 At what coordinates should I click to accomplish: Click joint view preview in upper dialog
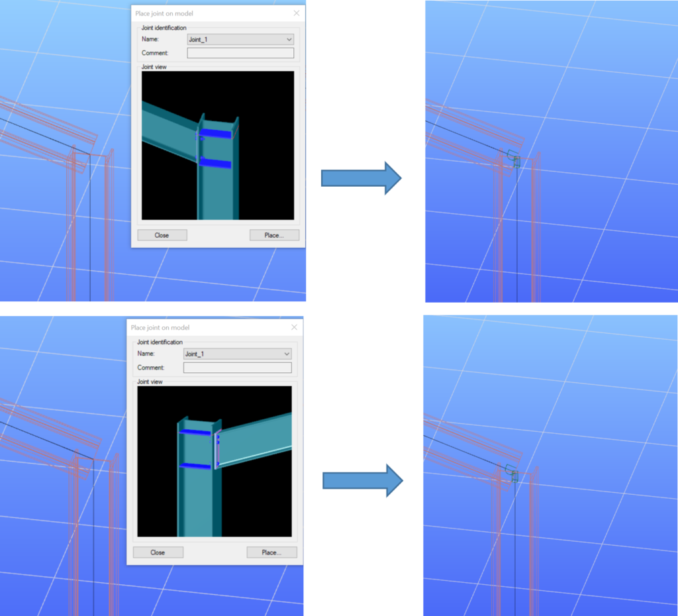tap(218, 145)
